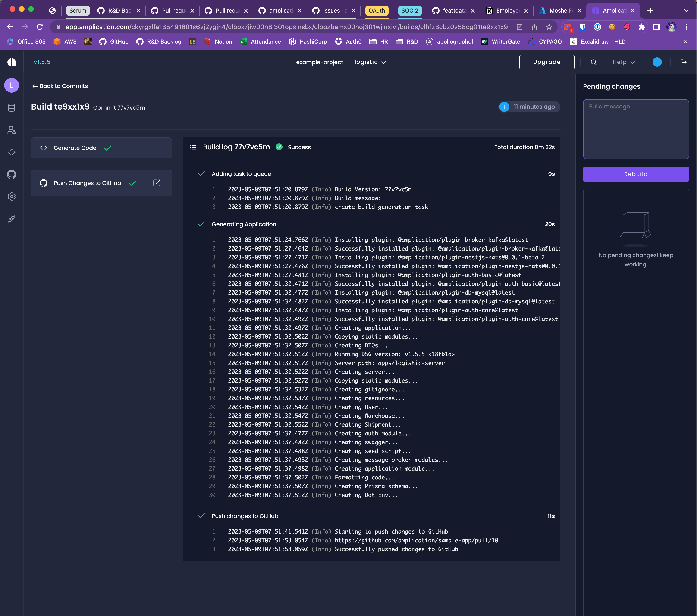Open the Commits sidebar icon
The image size is (697, 616).
coord(12,152)
